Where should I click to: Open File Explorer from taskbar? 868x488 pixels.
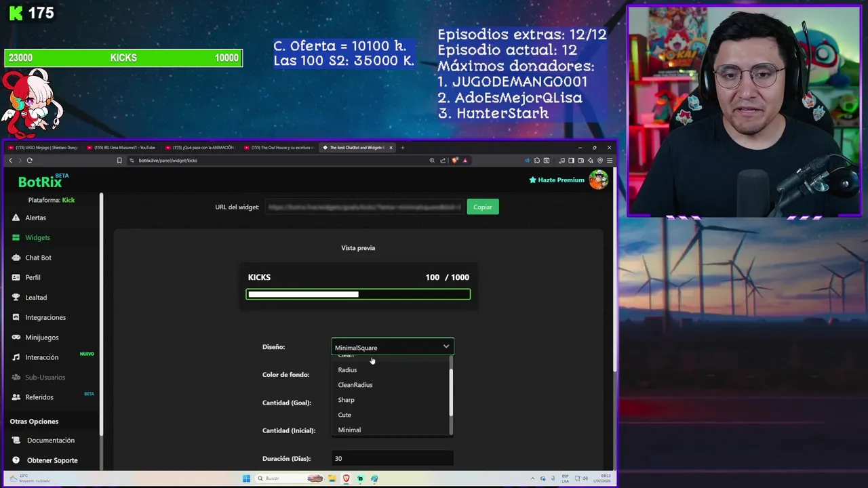pos(333,479)
